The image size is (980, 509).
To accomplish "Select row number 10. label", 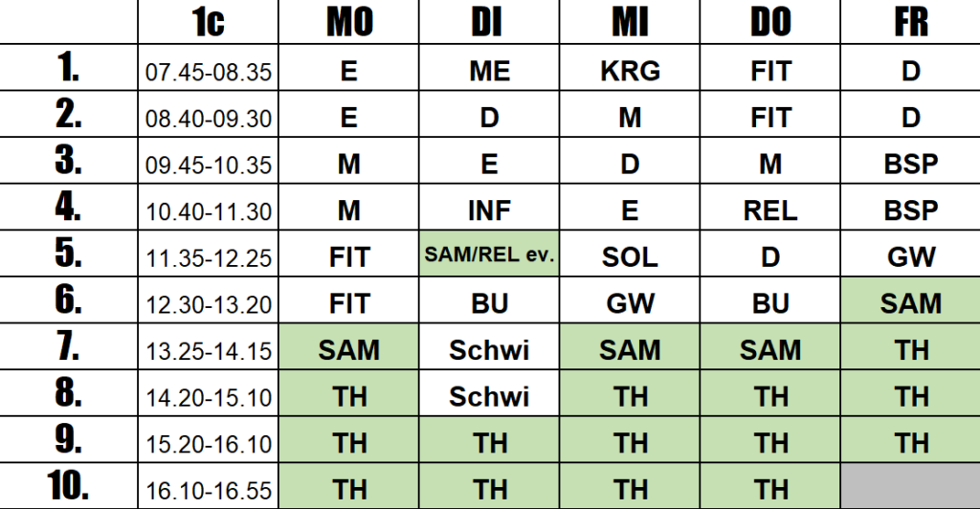I will pyautogui.click(x=68, y=485).
